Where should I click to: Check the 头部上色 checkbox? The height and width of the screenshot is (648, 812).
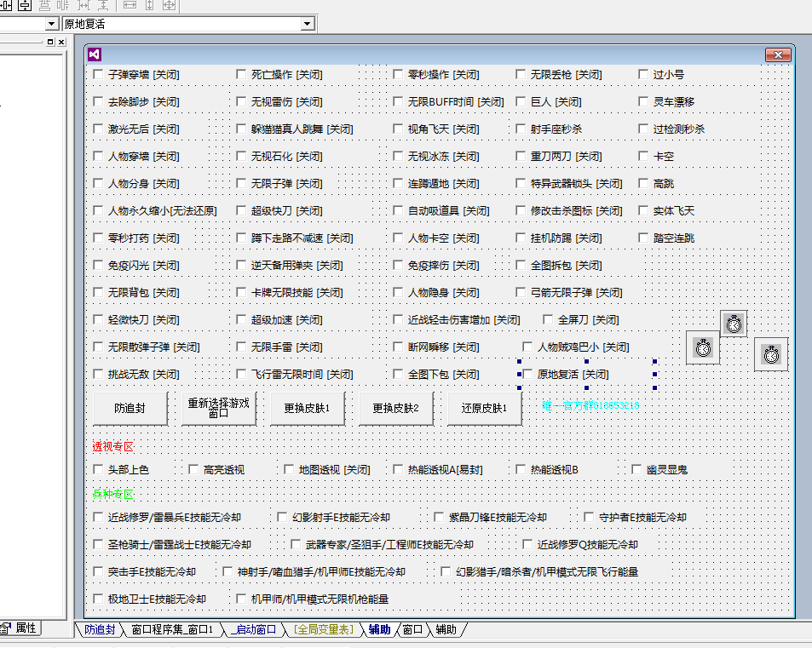98,469
